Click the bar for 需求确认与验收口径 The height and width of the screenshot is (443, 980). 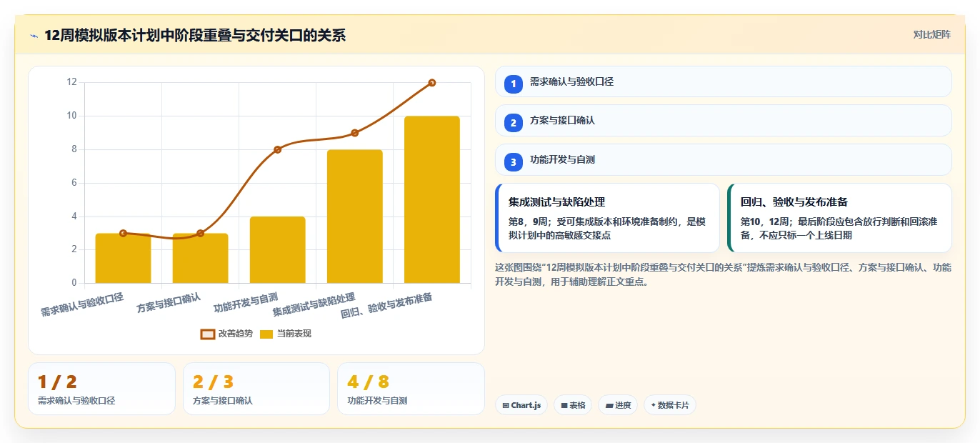click(x=123, y=258)
